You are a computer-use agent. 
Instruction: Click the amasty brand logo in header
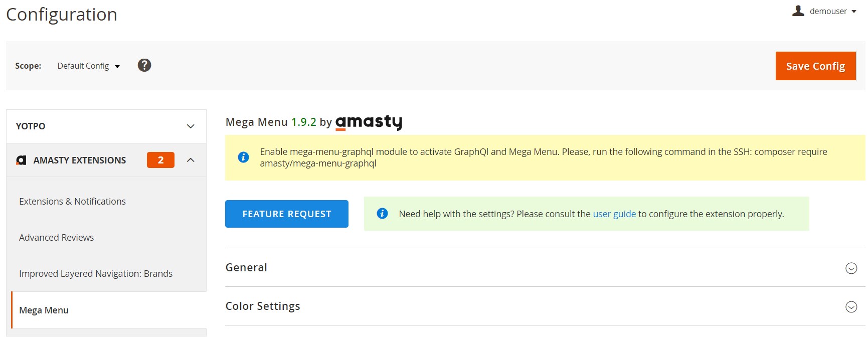369,122
